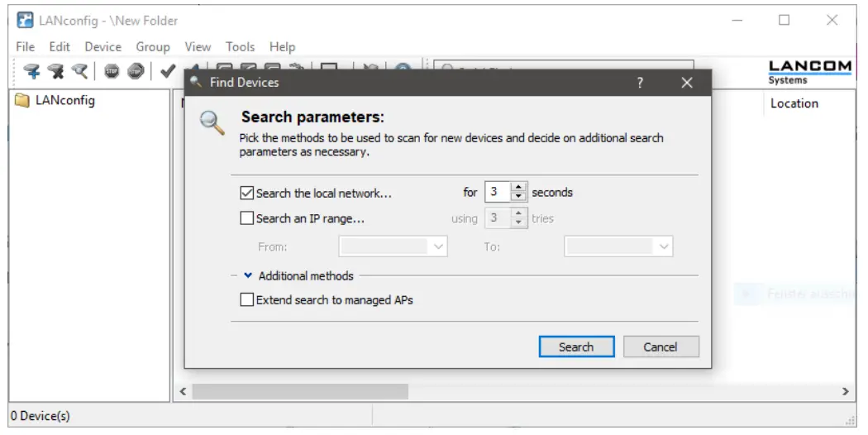Enable Extend search to managed APs
Image resolution: width=868 pixels, height=435 pixels.
tap(247, 300)
